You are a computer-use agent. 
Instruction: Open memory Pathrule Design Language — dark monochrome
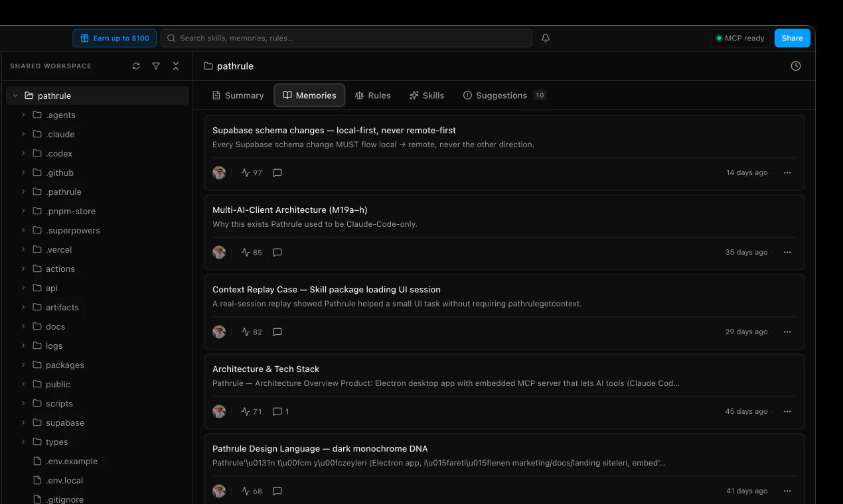pos(320,449)
